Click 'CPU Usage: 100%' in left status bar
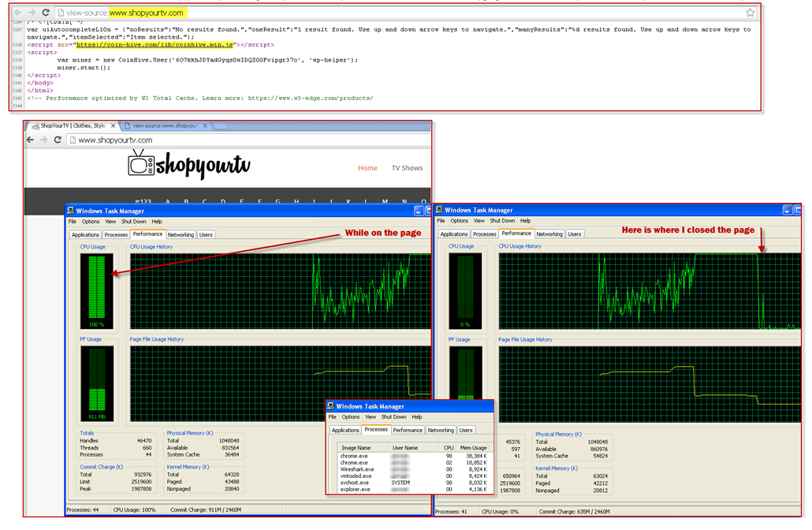This screenshot has height=530, width=812. pos(135,509)
